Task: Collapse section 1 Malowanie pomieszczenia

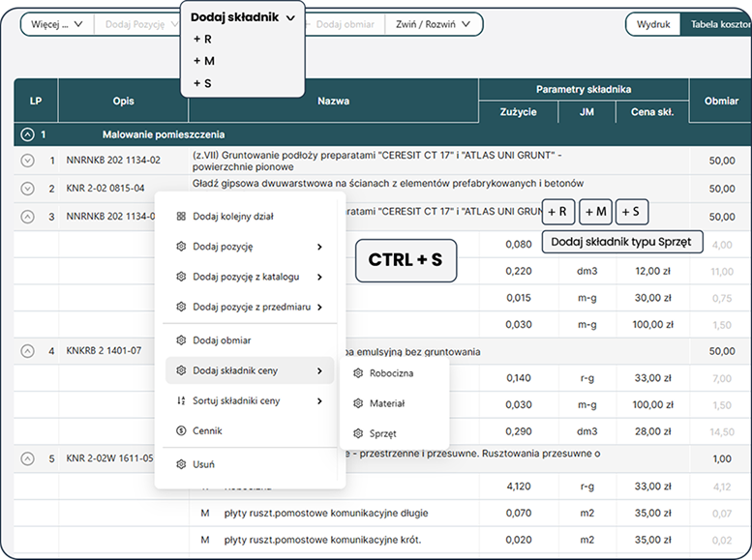Action: [27, 134]
